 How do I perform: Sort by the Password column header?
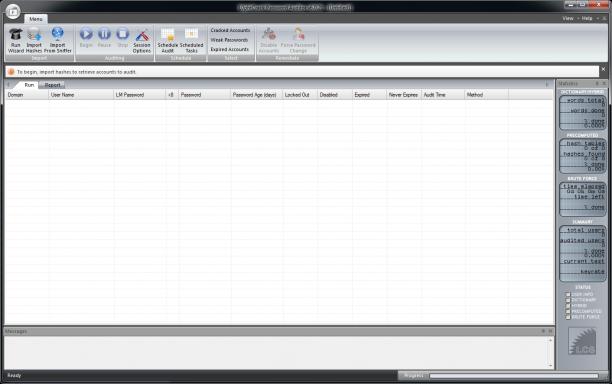tap(205, 95)
